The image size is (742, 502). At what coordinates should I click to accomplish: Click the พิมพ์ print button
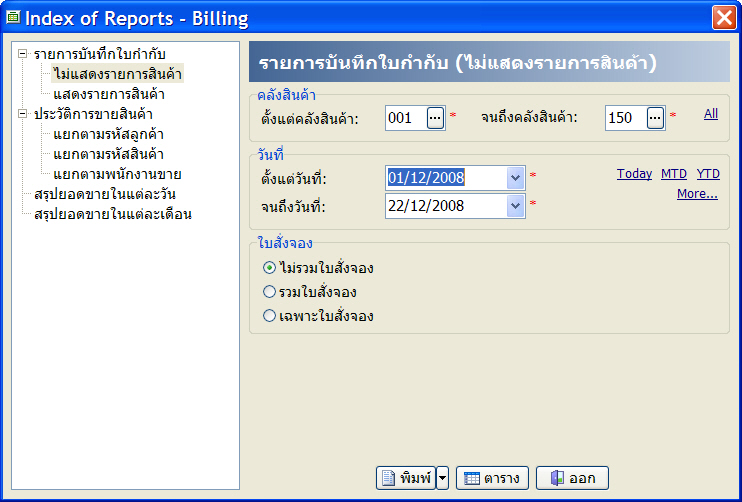pos(406,478)
